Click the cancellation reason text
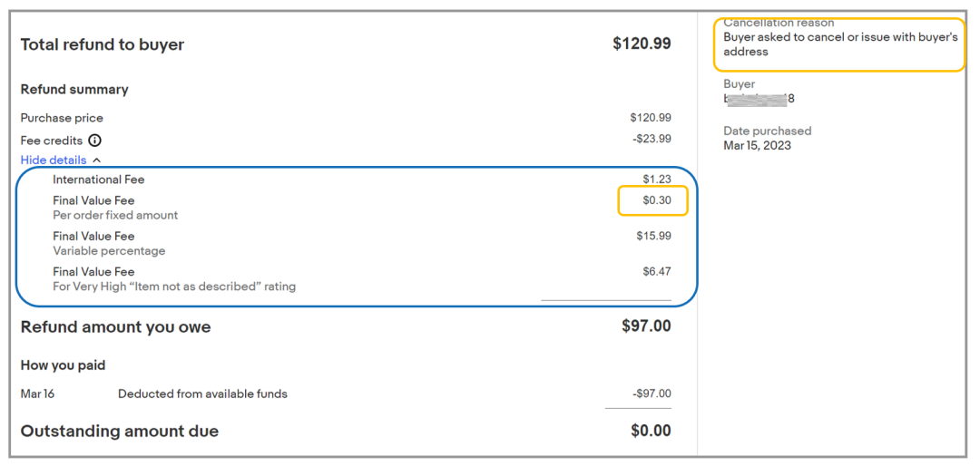The image size is (980, 466). 839,44
